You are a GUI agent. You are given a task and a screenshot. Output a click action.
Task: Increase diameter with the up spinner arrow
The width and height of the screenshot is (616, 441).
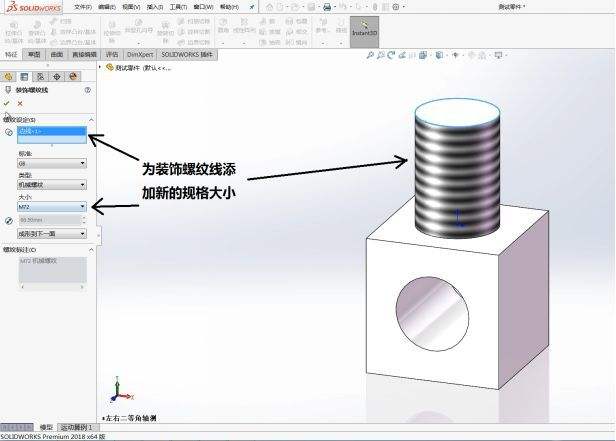tap(84, 218)
